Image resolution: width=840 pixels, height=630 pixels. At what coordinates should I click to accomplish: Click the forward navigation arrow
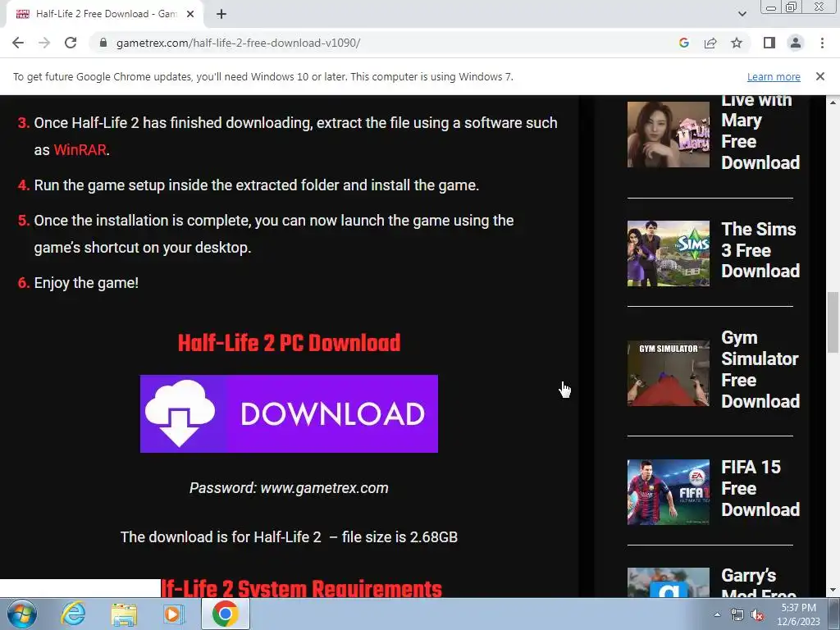pos(44,43)
